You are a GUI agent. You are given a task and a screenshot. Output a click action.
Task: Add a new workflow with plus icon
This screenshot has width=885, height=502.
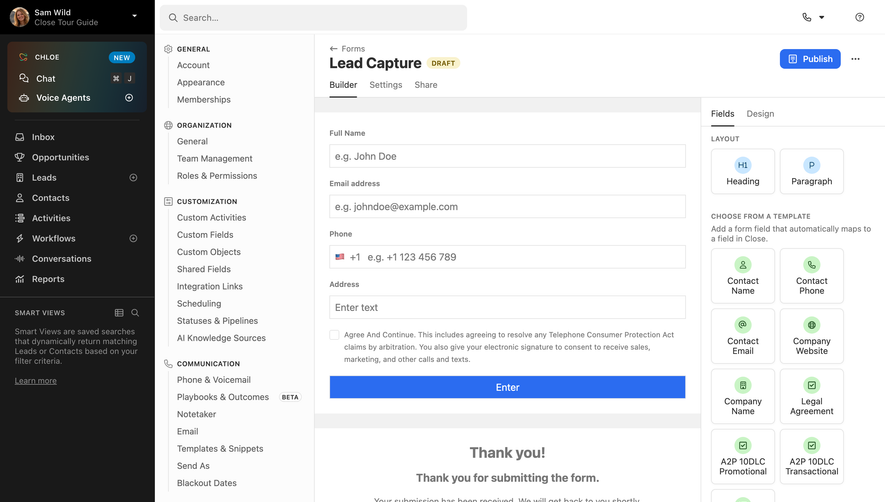pyautogui.click(x=133, y=238)
